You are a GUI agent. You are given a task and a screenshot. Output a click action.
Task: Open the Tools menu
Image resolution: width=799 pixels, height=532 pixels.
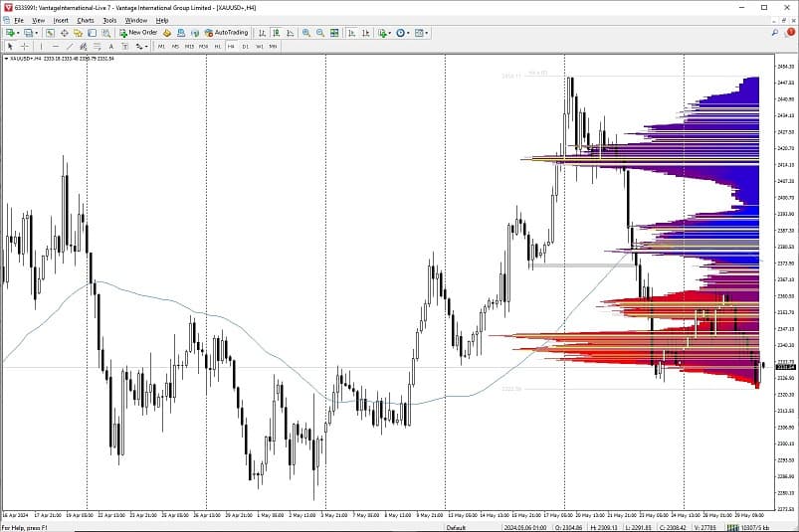click(x=109, y=20)
